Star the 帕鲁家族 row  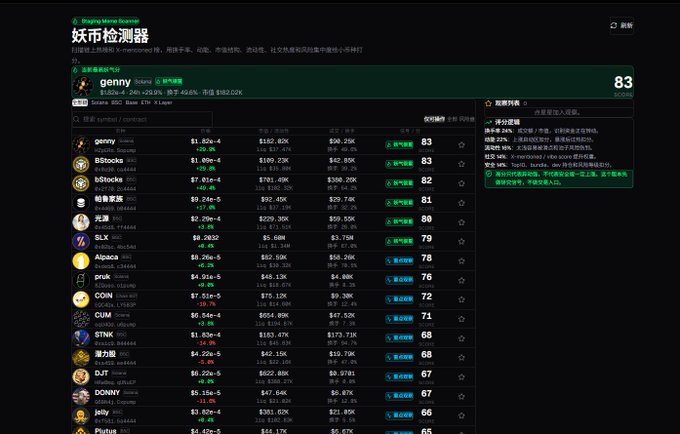[461, 203]
